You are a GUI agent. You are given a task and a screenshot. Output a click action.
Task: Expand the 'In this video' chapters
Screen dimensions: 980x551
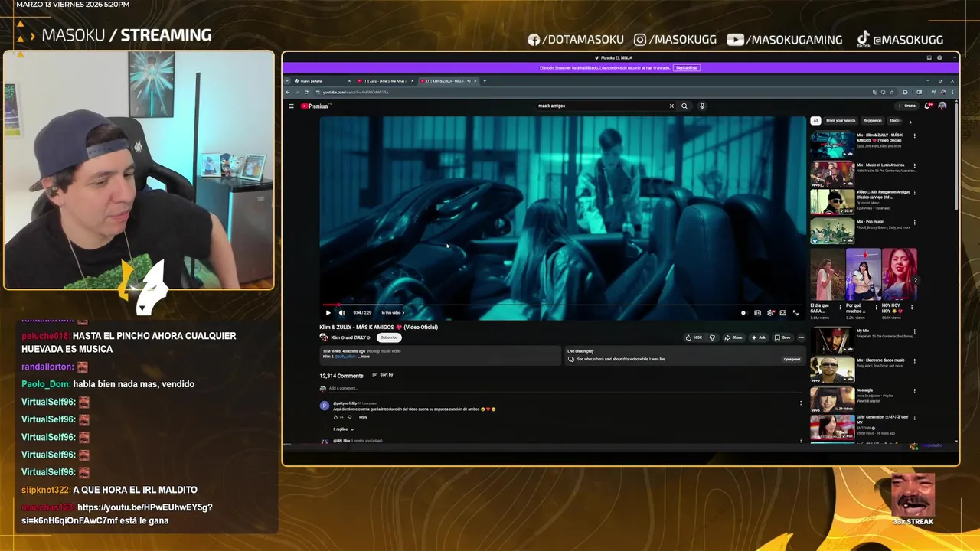tap(393, 312)
